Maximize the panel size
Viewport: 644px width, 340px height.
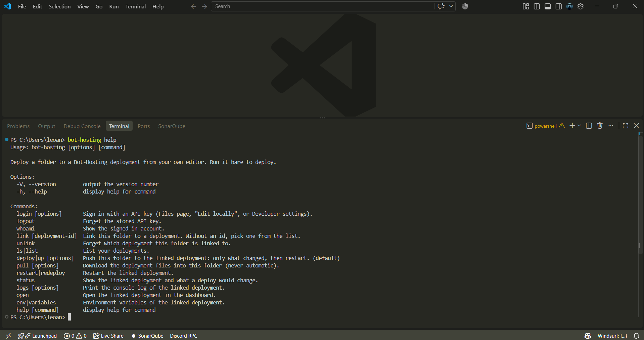click(x=626, y=125)
